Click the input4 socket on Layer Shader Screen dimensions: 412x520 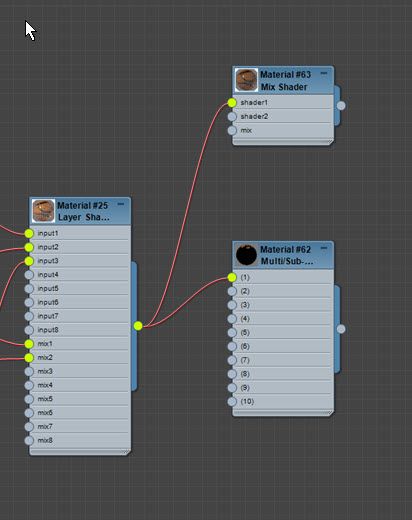pyautogui.click(x=29, y=275)
